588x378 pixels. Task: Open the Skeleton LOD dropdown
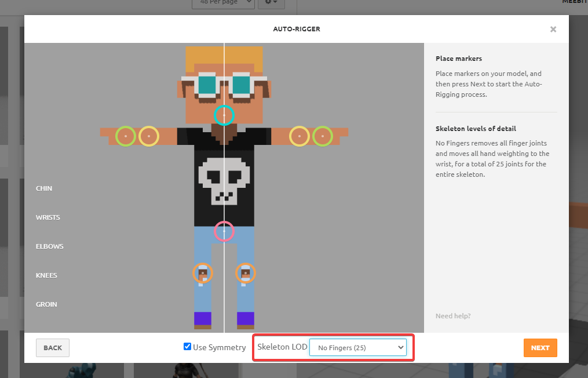[358, 348]
